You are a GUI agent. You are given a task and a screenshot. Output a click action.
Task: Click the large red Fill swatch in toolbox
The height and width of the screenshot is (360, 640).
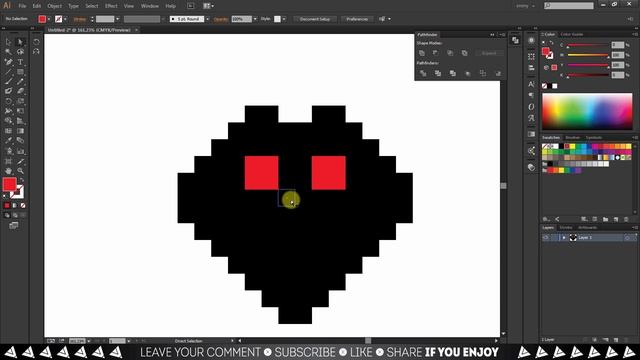pyautogui.click(x=9, y=184)
